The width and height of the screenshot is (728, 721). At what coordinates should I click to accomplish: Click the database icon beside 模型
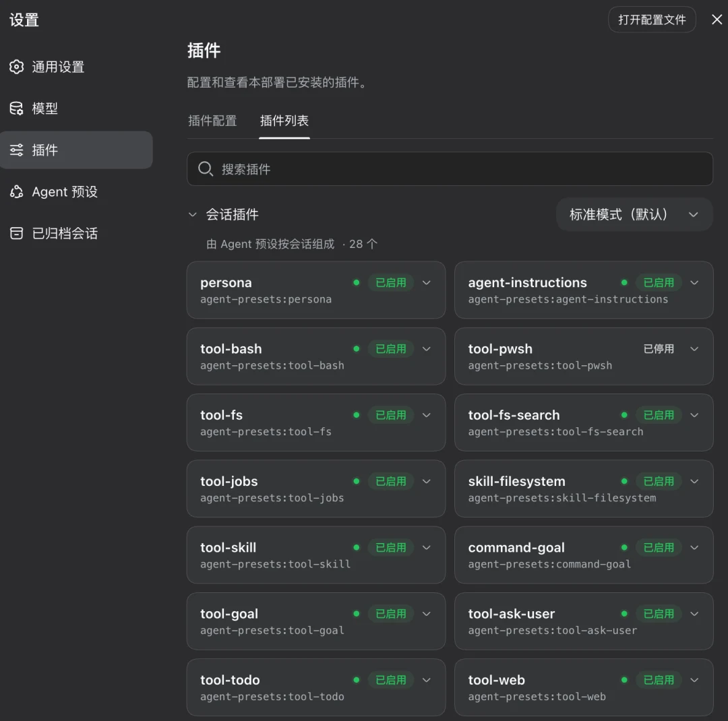[17, 108]
